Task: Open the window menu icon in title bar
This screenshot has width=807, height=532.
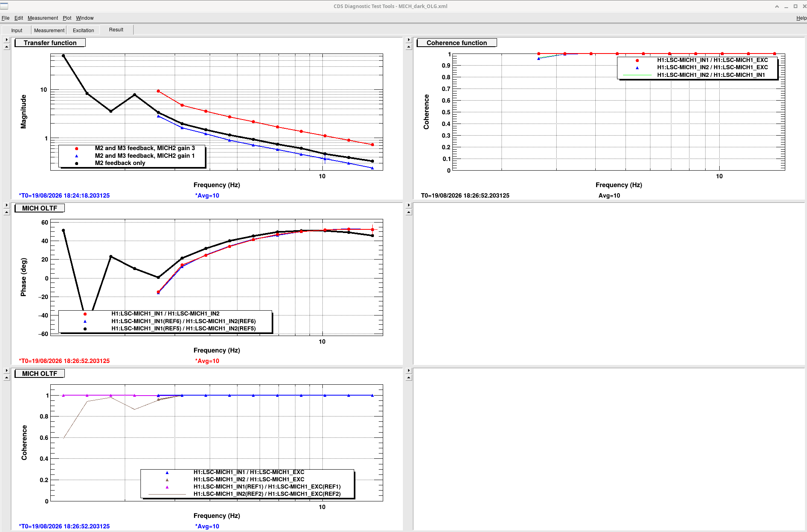Action: point(4,6)
